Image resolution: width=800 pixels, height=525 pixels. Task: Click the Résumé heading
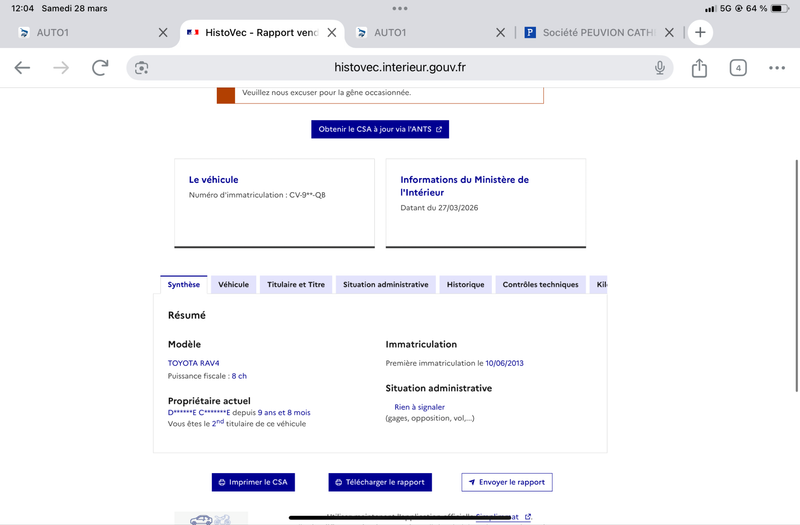tap(187, 315)
